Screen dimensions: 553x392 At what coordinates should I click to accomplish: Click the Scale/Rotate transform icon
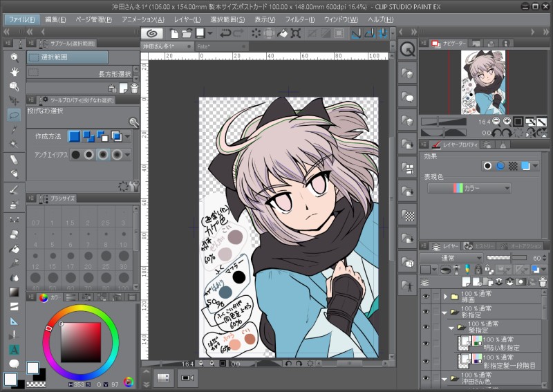click(296, 33)
